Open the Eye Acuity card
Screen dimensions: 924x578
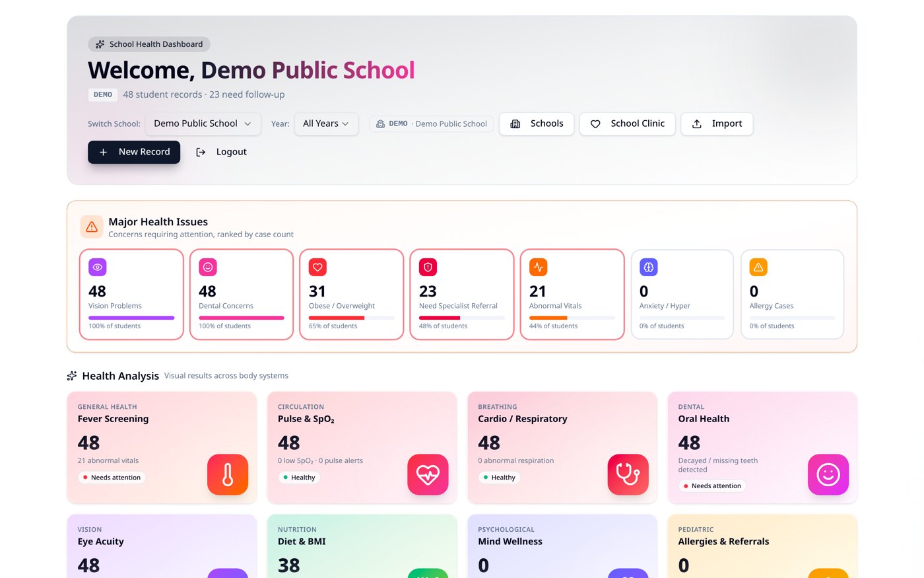tap(162, 546)
